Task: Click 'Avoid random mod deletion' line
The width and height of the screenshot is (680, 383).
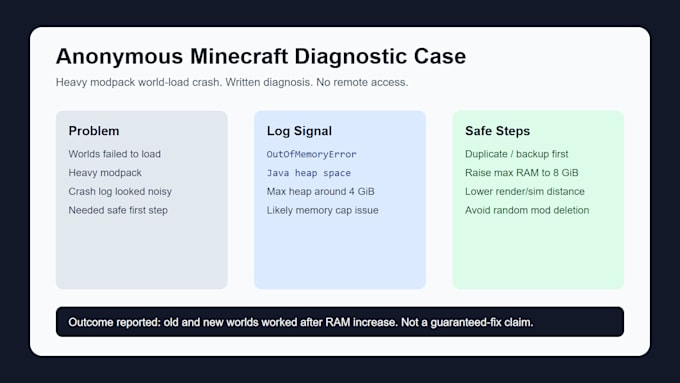Action: (x=527, y=210)
